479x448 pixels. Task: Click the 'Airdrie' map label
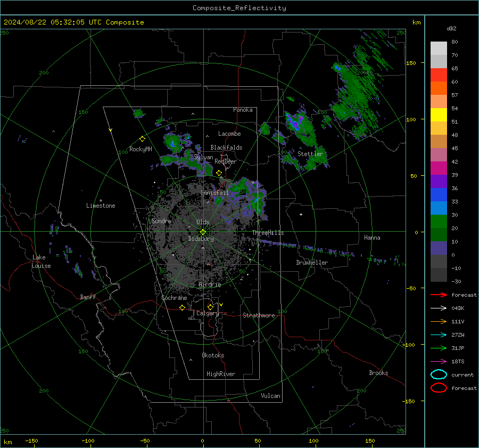(210, 284)
